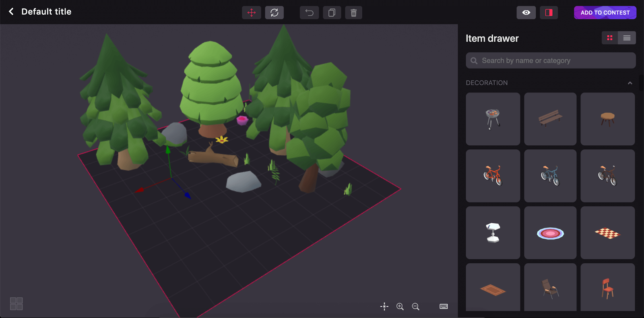Select the fallen log in the scene

pos(213,157)
